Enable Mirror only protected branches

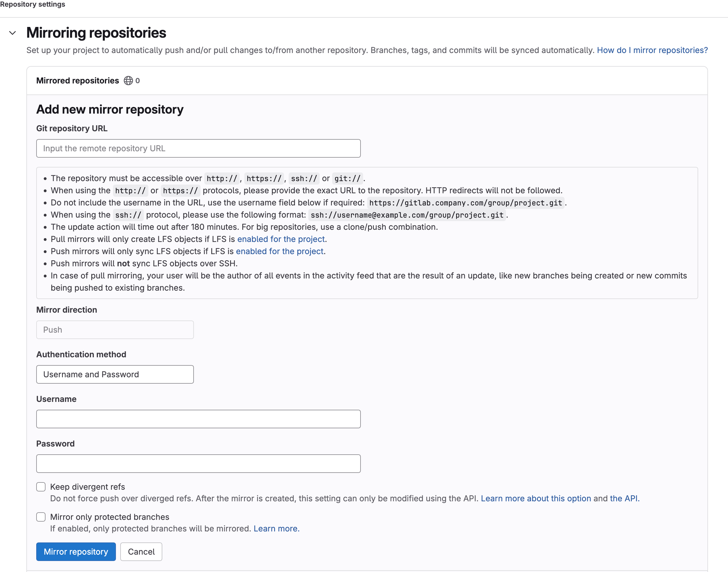41,517
